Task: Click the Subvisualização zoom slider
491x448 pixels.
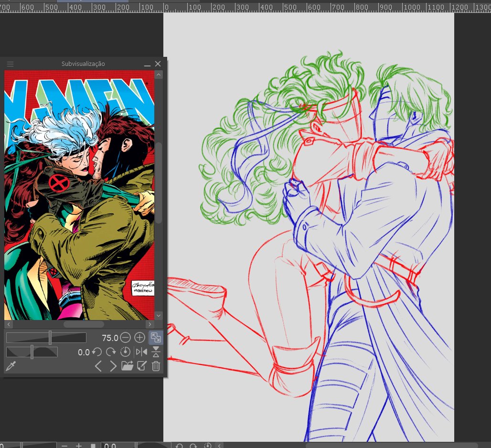Action: (x=46, y=338)
